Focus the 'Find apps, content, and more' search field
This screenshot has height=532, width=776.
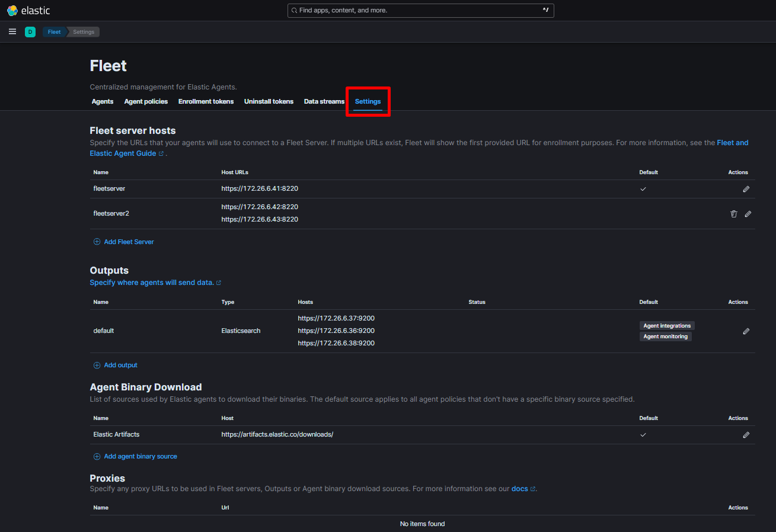pyautogui.click(x=421, y=11)
